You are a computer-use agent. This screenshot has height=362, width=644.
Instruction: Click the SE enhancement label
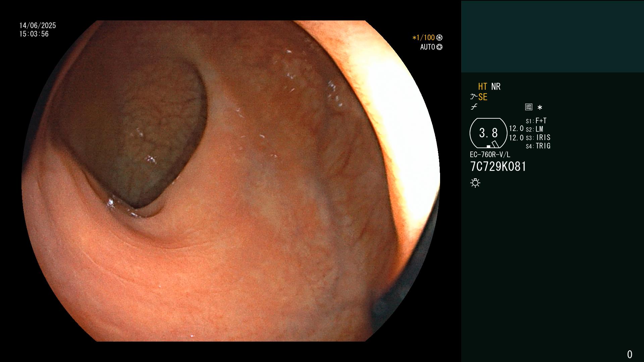pos(483,97)
